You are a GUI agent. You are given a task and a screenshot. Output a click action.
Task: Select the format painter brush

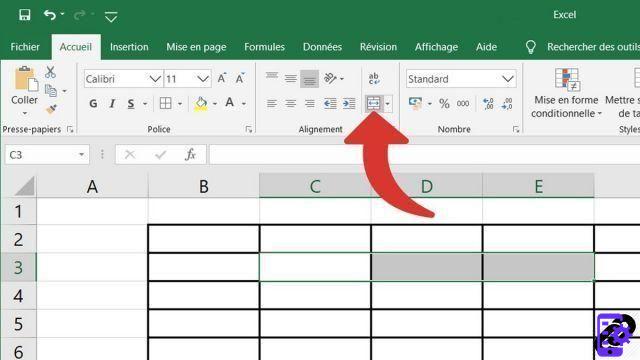(x=51, y=109)
